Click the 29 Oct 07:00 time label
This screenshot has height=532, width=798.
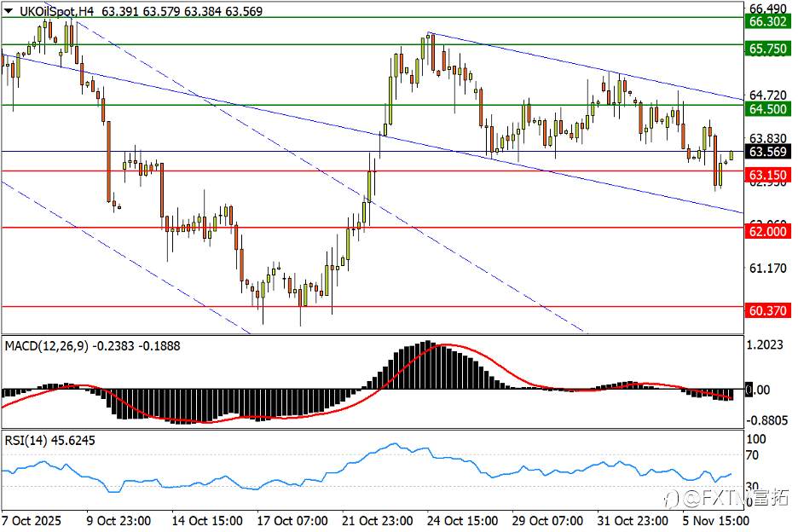[546, 521]
